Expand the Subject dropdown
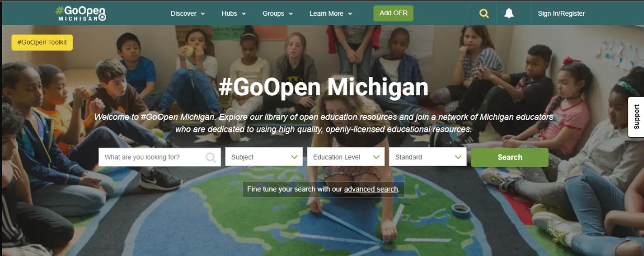Image resolution: width=644 pixels, height=256 pixels. pos(264,157)
